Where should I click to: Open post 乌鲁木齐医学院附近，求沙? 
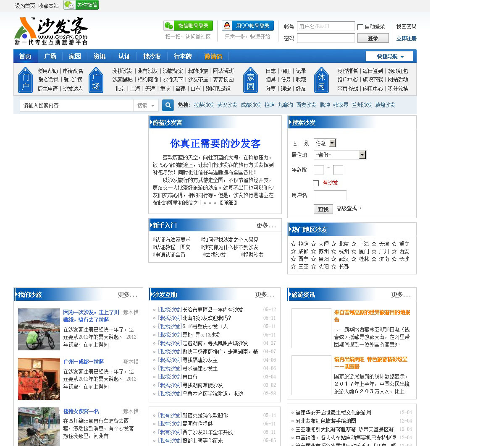(x=213, y=394)
